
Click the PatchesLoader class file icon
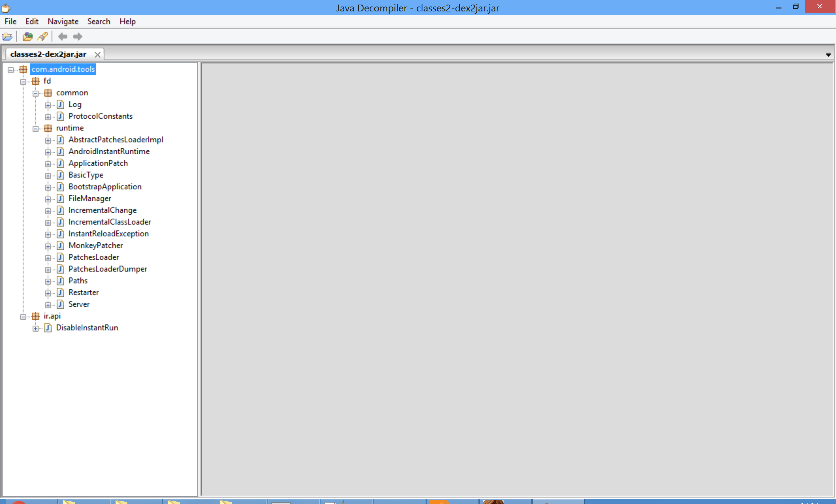coord(60,258)
